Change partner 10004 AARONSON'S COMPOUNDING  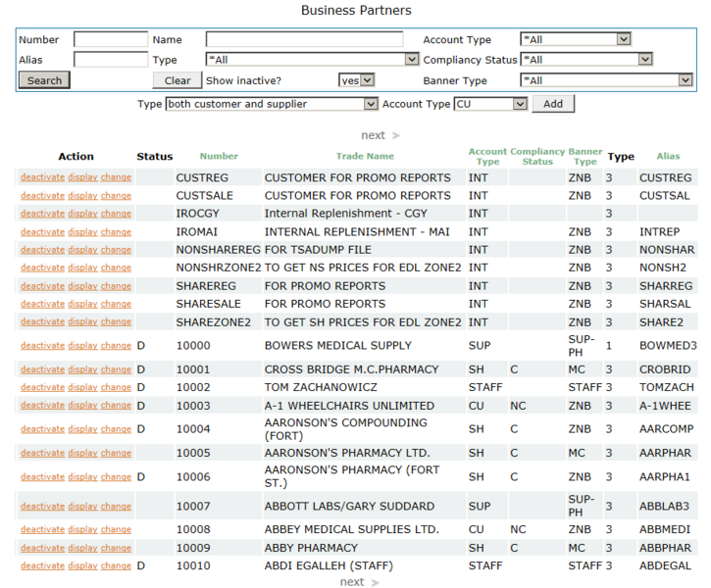[116, 429]
